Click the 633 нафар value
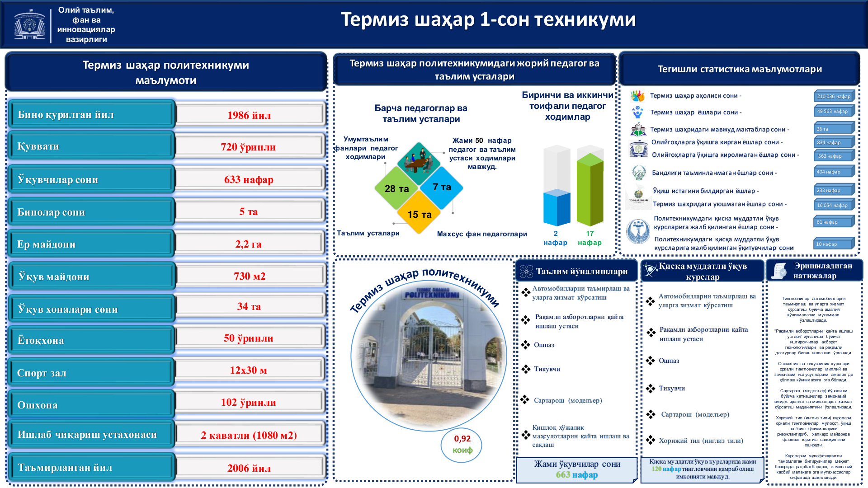This screenshot has height=488, width=868. coord(250,179)
